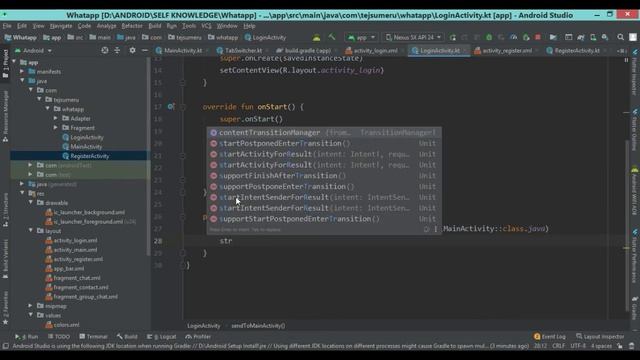Click sendToMainActivity() breadcrumb
This screenshot has height=360, width=640.
(x=258, y=326)
